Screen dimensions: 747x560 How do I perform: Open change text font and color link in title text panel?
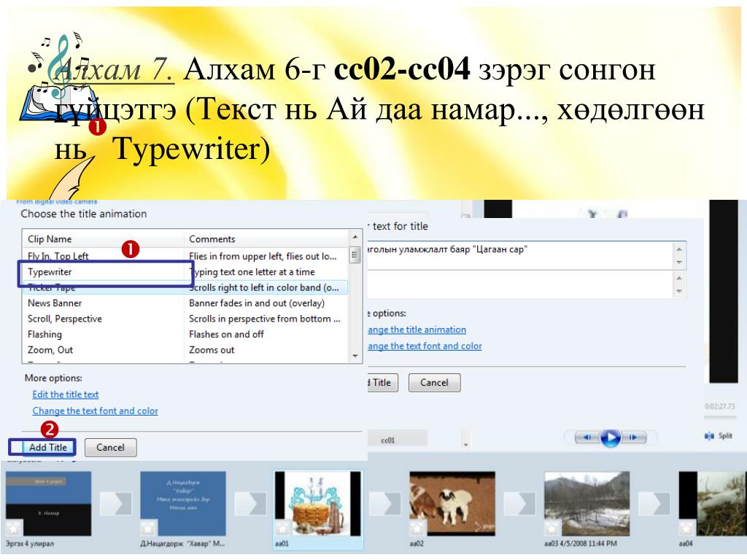(x=425, y=346)
